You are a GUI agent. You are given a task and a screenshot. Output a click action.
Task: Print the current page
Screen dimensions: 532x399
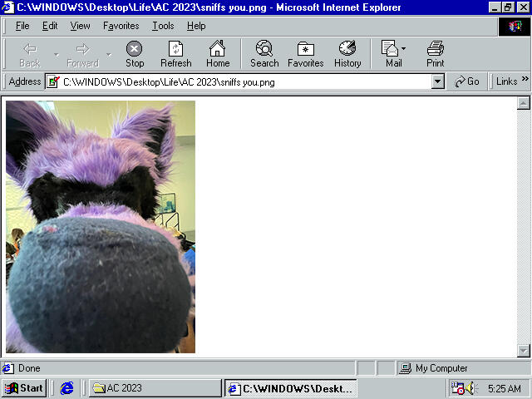point(436,54)
